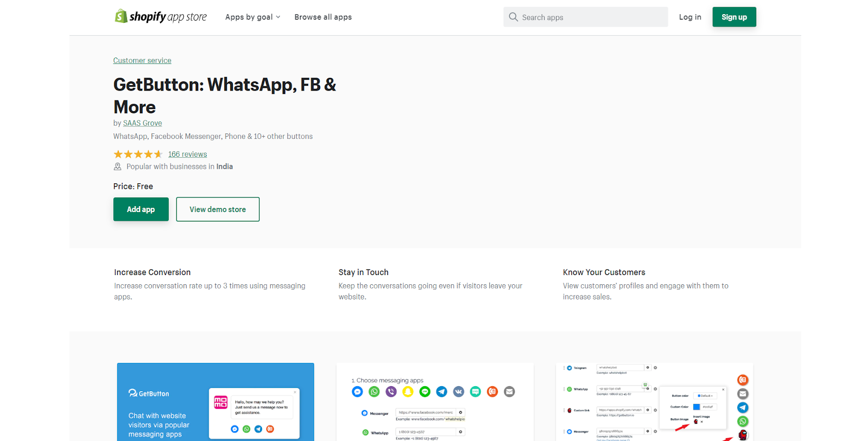This screenshot has width=868, height=441.
Task: Open Browse all apps
Action: [323, 17]
